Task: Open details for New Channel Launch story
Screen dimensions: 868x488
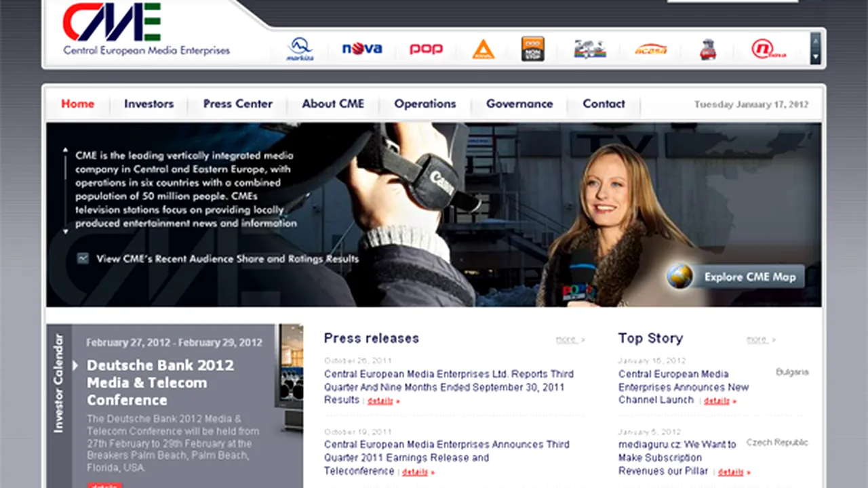Action: [720, 401]
